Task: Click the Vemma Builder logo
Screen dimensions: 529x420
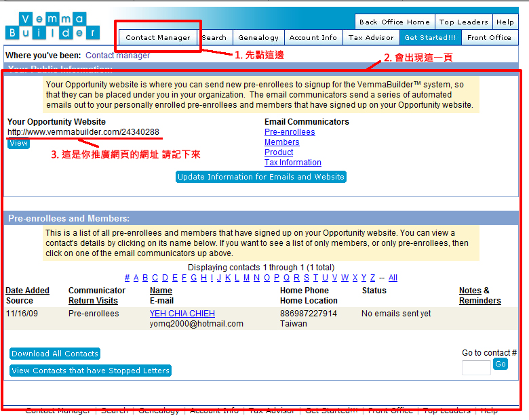Action: point(53,26)
